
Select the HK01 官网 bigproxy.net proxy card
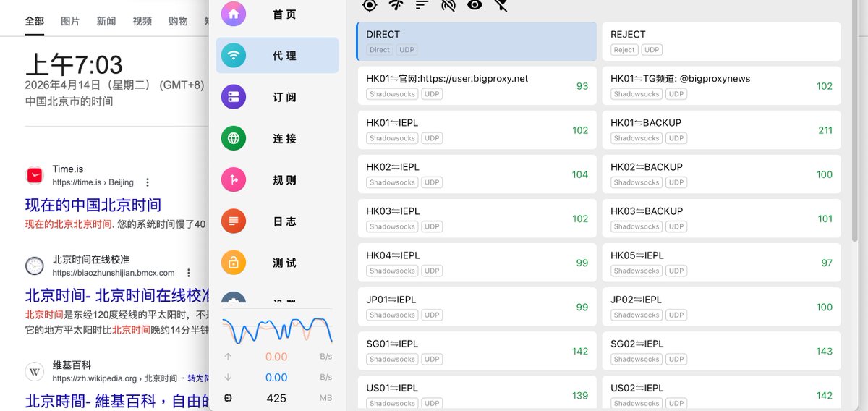477,85
